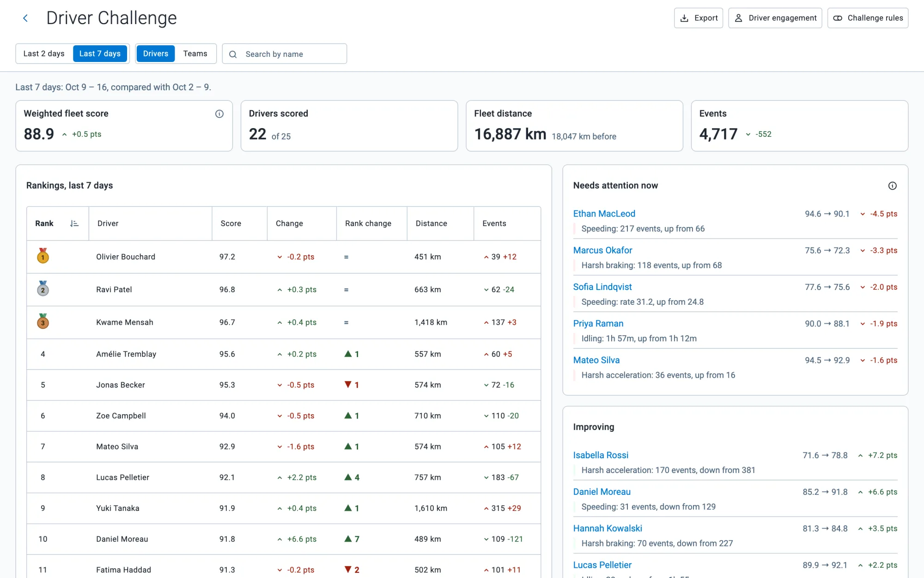
Task: Switch to Last 2 days range
Action: tap(44, 54)
